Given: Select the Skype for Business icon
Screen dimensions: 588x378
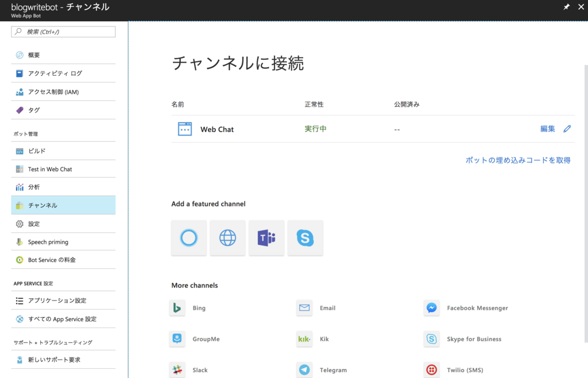Looking at the screenshot, I should point(431,339).
